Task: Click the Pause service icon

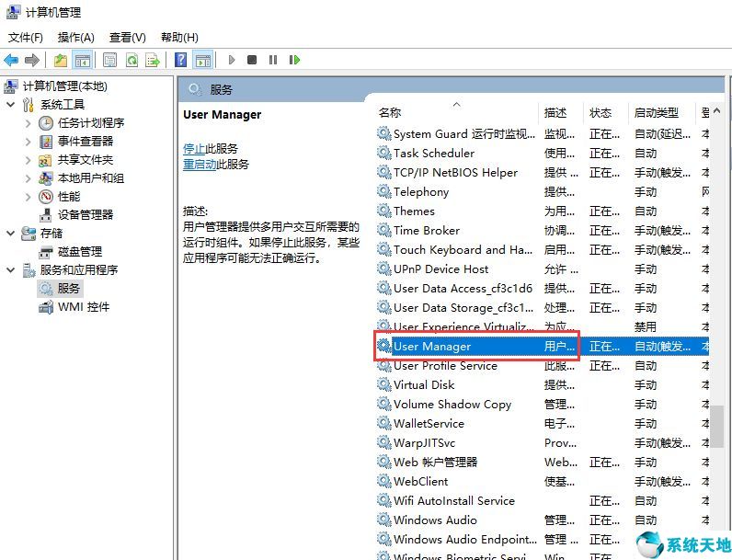Action: pyautogui.click(x=273, y=60)
